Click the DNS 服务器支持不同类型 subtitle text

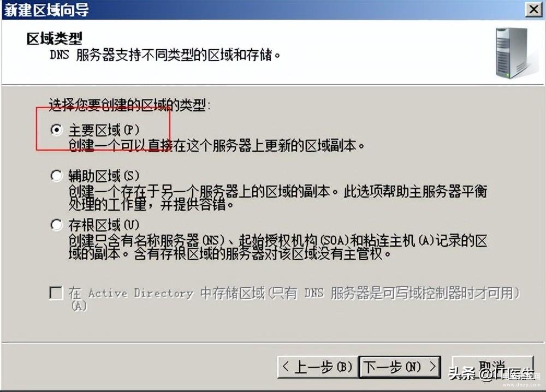(165, 55)
